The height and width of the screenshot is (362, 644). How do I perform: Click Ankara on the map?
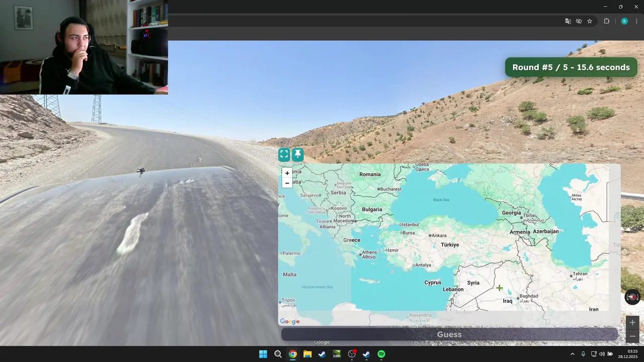(x=438, y=235)
